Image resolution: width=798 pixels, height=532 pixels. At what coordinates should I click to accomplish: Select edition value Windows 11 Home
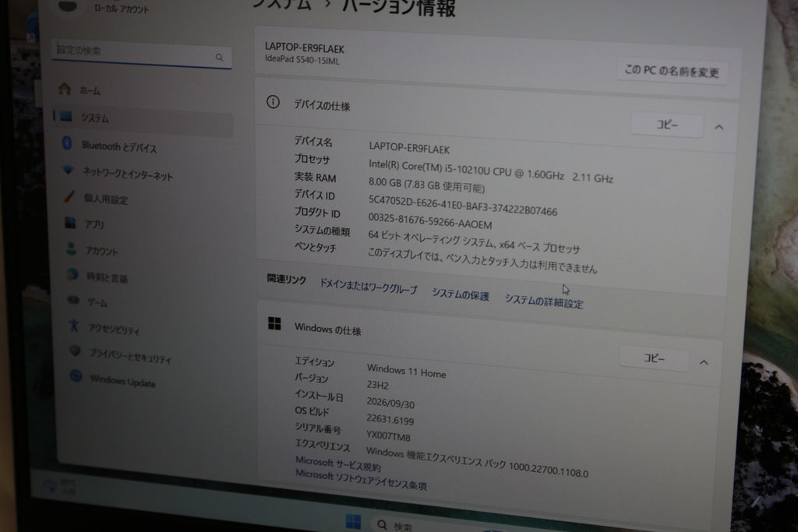[406, 371]
